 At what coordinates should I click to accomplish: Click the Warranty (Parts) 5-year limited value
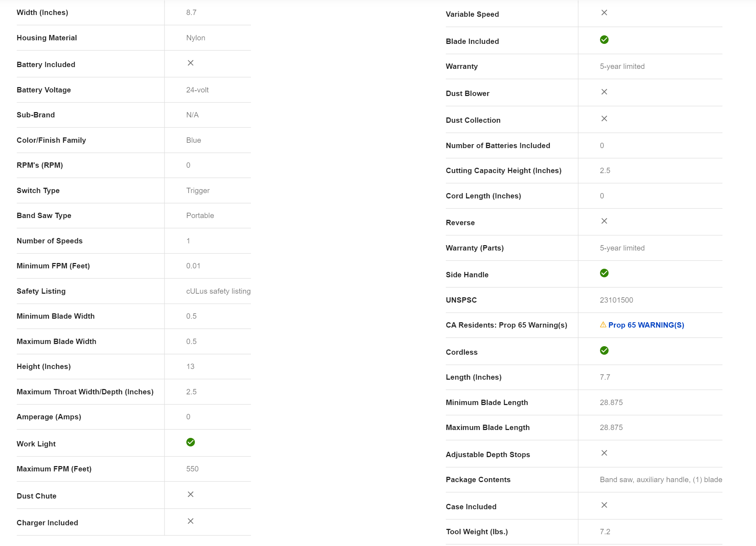coord(622,248)
